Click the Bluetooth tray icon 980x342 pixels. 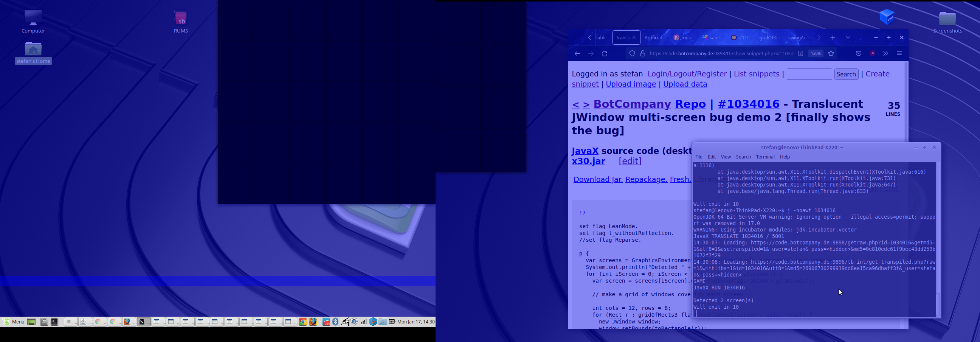[335, 322]
